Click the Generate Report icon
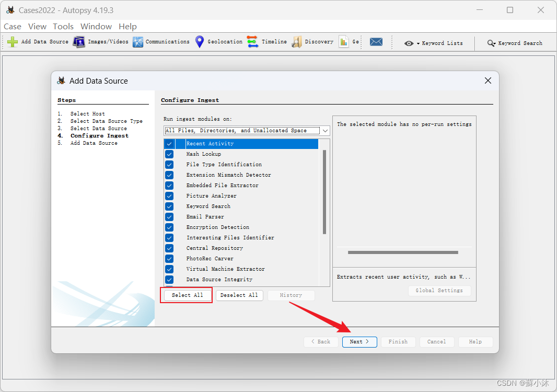The height and width of the screenshot is (392, 557). coord(344,42)
